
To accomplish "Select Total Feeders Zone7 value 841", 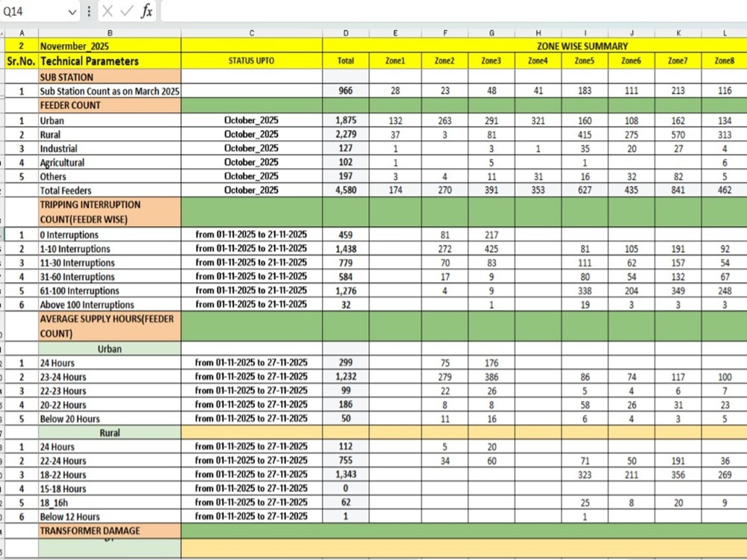I will click(678, 190).
